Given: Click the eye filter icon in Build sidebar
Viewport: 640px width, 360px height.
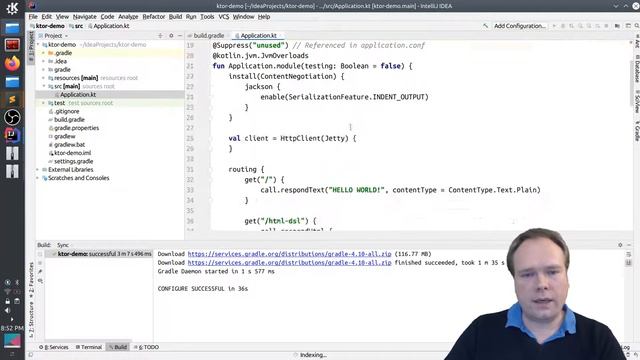Looking at the screenshot, I should [x=40, y=280].
